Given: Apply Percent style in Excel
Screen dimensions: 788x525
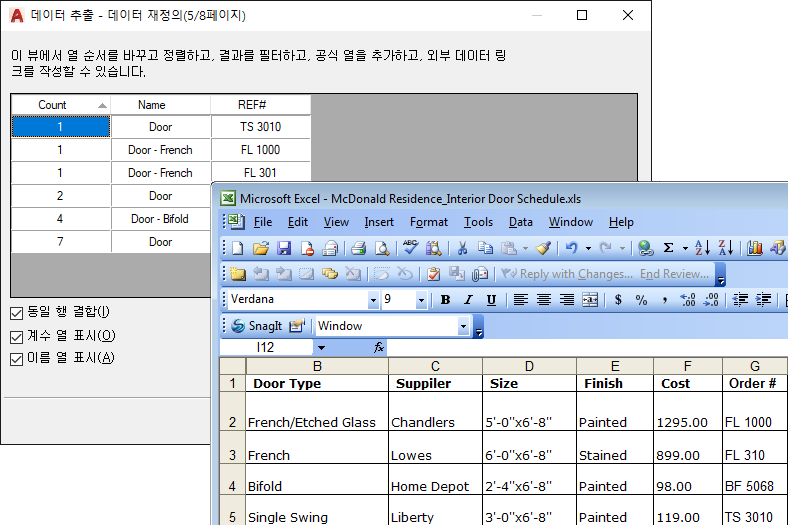Looking at the screenshot, I should click(641, 300).
